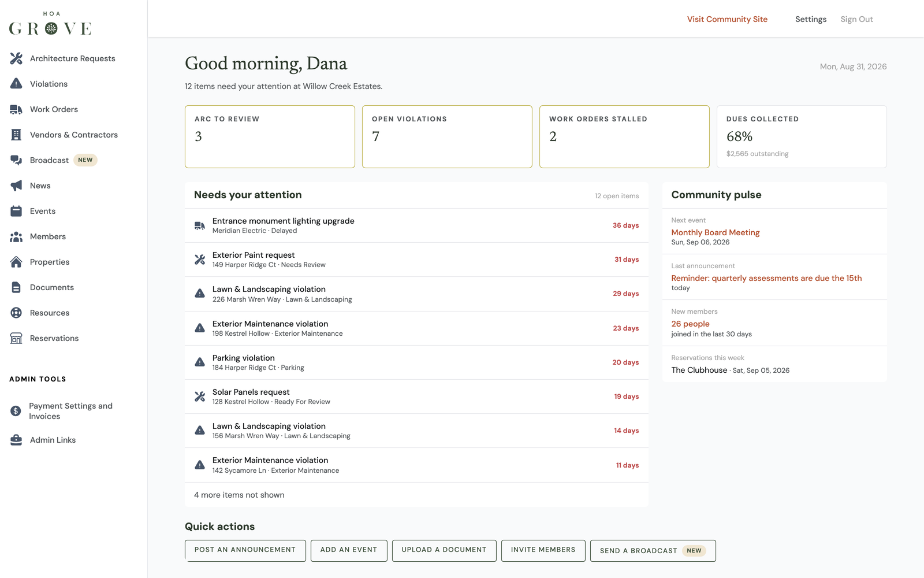Viewport: 924px width, 578px height.
Task: Click the Post an Announcement button
Action: point(245,550)
